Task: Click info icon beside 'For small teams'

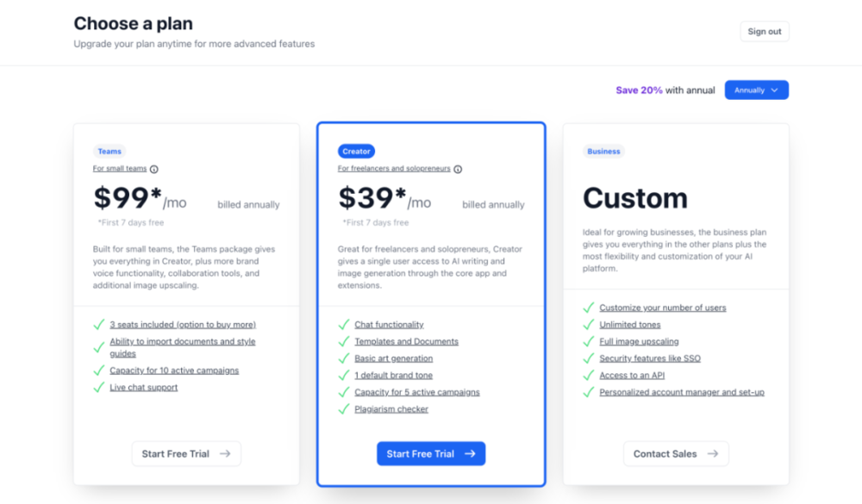Action: pos(154,170)
